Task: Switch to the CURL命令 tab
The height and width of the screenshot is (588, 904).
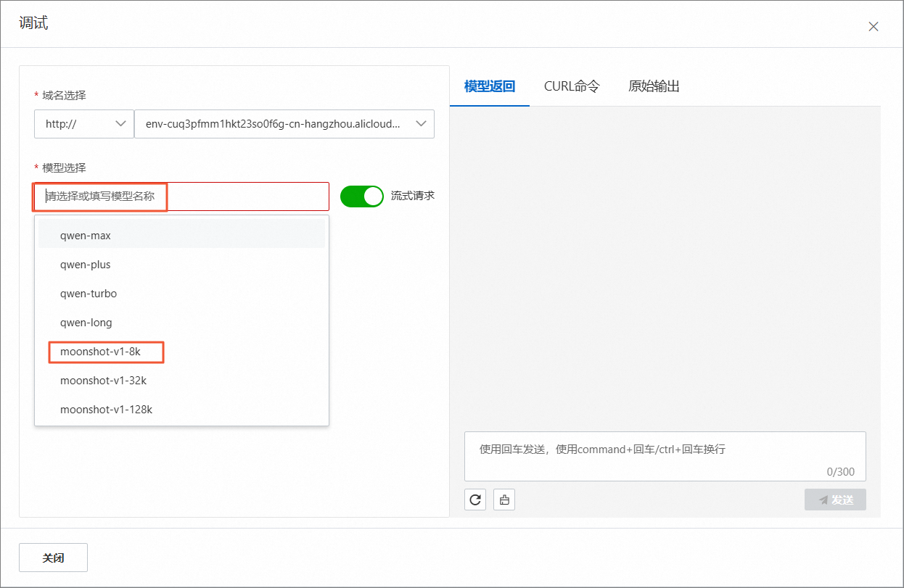Action: click(x=572, y=86)
